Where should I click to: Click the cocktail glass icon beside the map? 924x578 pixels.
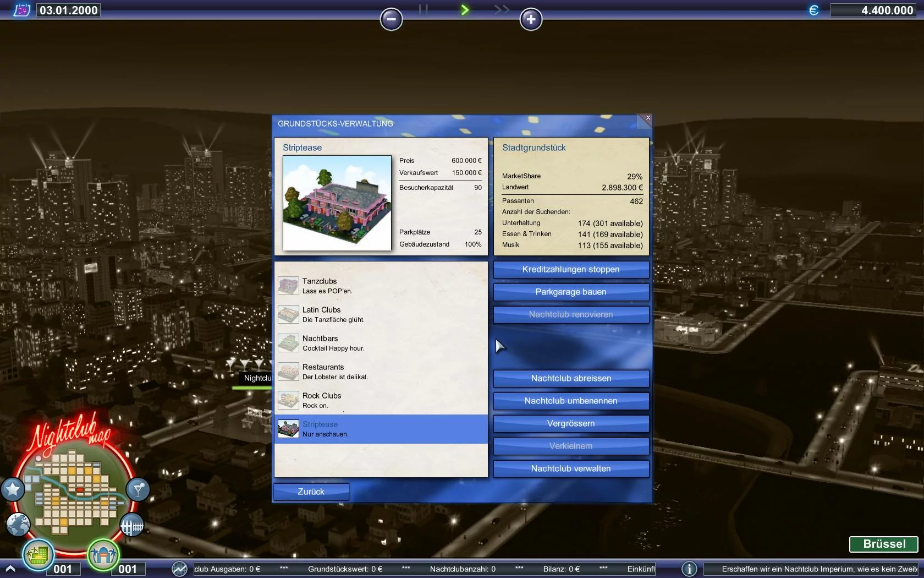137,489
